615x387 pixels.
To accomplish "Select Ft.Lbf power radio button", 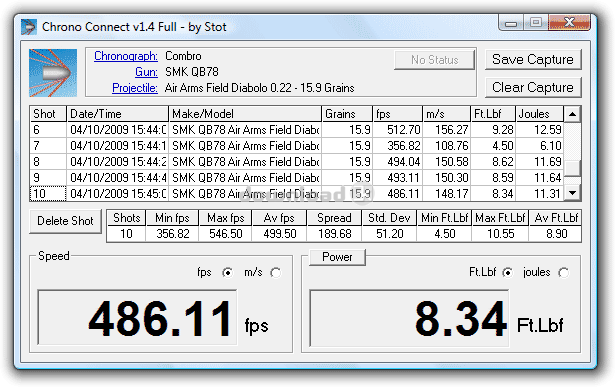I will click(x=508, y=273).
